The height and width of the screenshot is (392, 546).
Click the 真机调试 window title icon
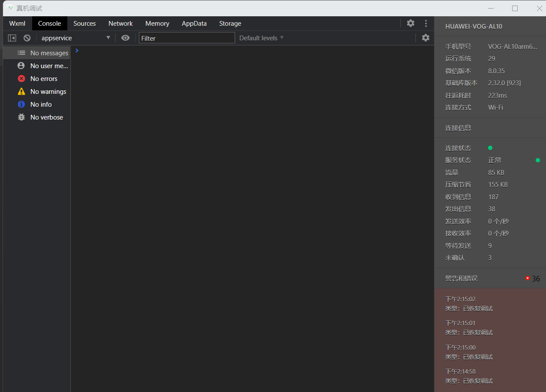[x=10, y=8]
